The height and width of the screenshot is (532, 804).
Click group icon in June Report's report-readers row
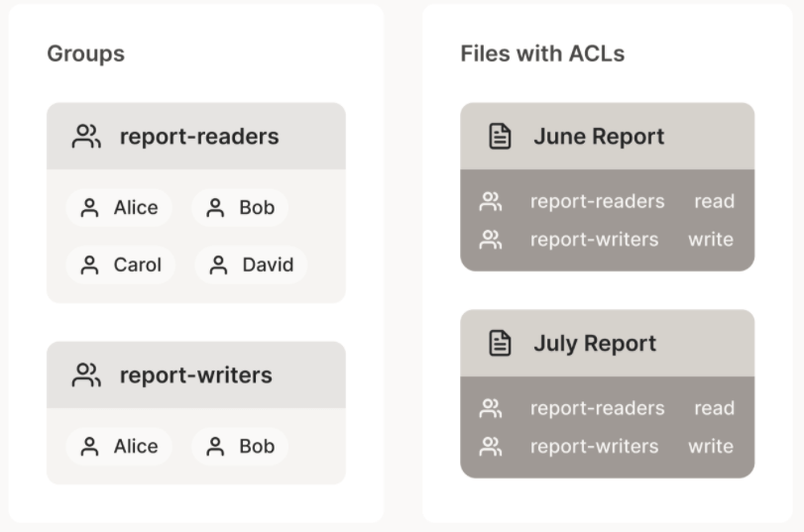click(x=490, y=202)
